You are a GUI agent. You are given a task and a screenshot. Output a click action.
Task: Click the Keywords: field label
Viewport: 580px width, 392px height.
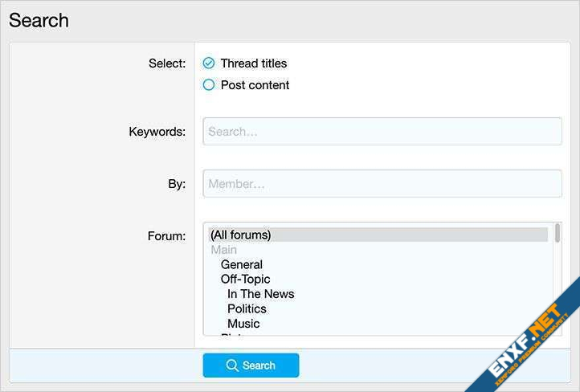pos(157,132)
